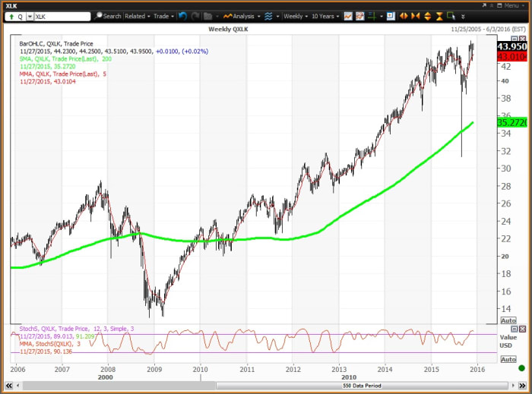Click the 2013 year label on time axis
Image resolution: width=532 pixels, height=394 pixels.
click(x=339, y=369)
